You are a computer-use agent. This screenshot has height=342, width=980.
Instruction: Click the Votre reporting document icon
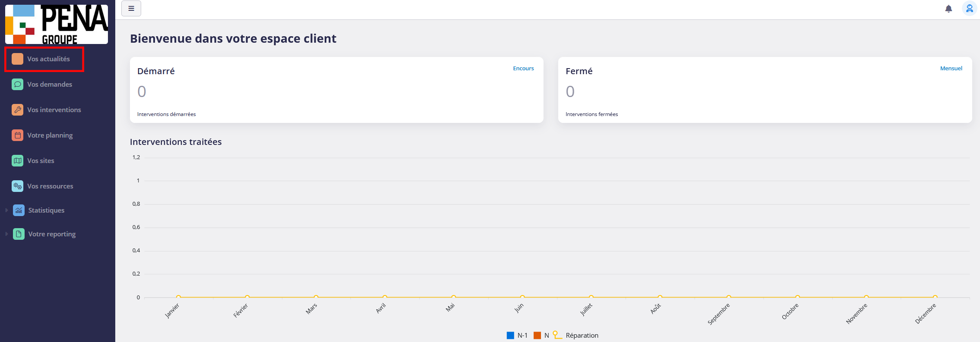click(19, 234)
